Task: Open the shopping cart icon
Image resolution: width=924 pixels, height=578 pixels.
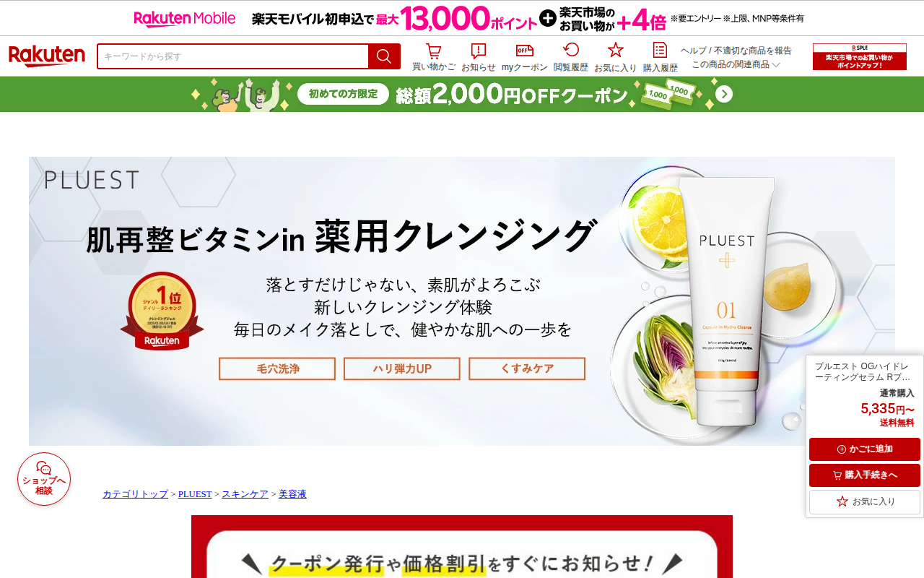Action: coord(433,57)
